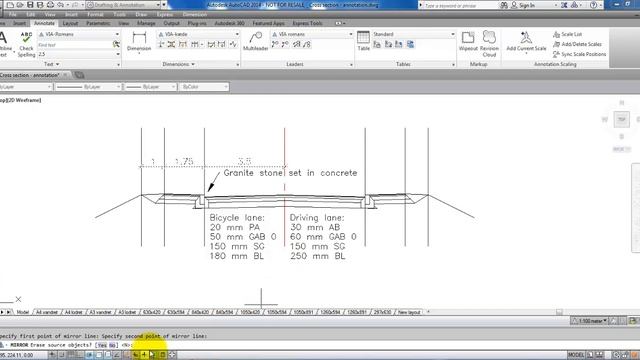Open the Format menu in the menu bar

click(95, 14)
